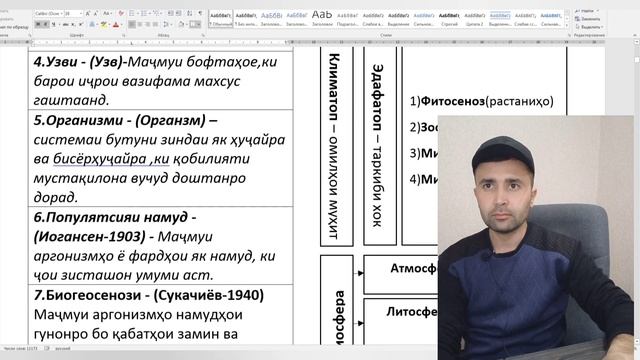This screenshot has height=360, width=640.
Task: Click the proofing check icon in status bar
Action: point(47,348)
